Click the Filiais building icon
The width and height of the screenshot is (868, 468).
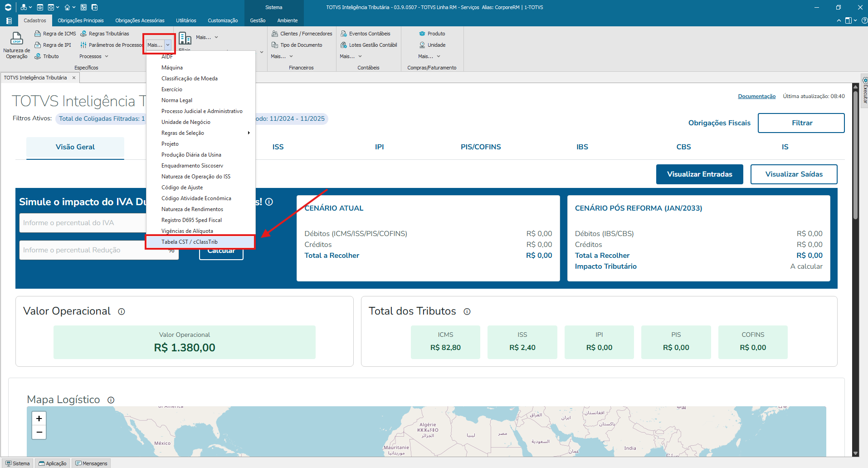point(185,38)
